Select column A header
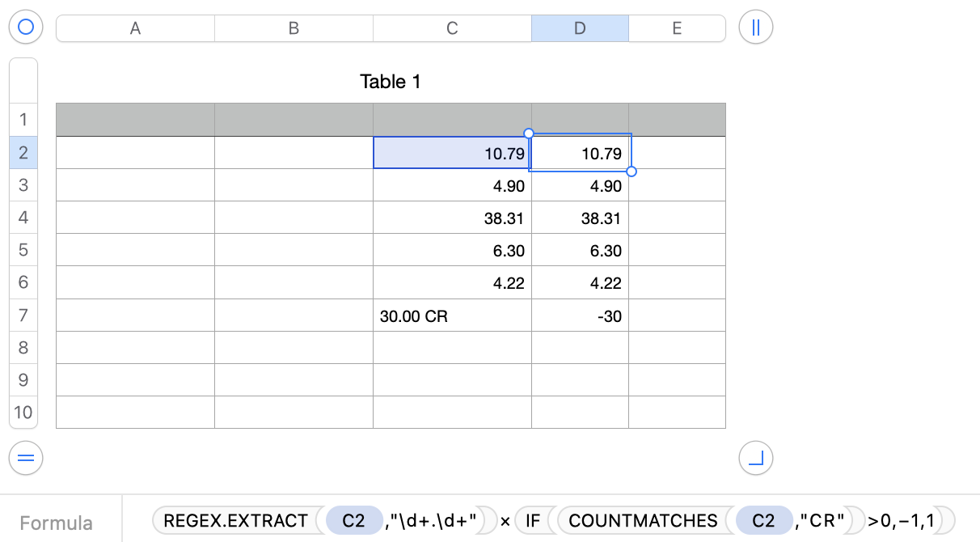 coord(135,28)
